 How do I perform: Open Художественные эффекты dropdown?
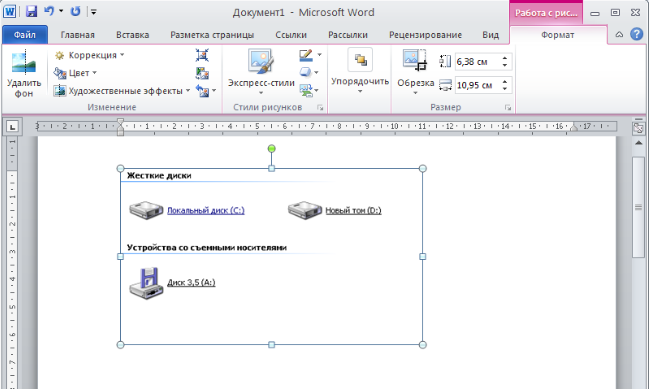122,91
